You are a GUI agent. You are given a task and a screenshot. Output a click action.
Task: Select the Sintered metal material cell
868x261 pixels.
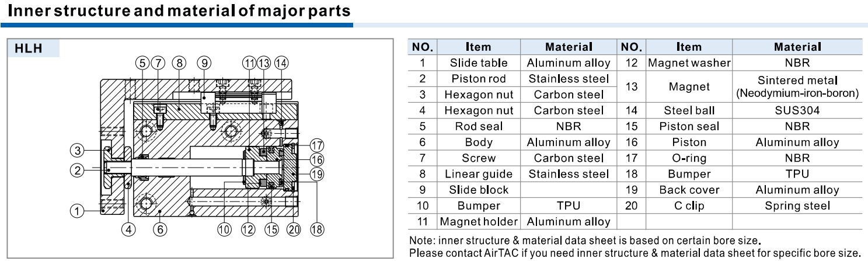(797, 86)
